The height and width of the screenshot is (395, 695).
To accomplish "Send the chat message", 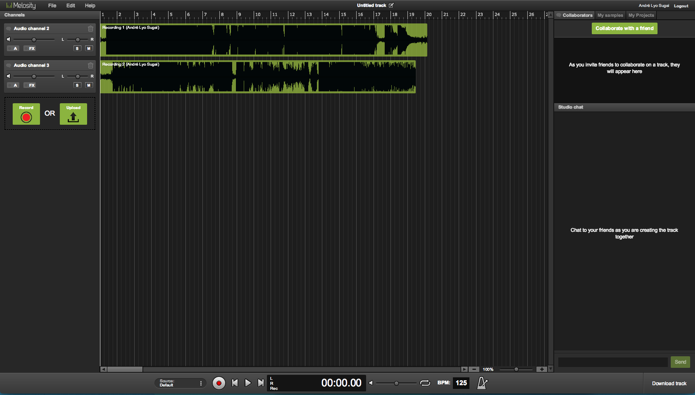I will (x=680, y=362).
